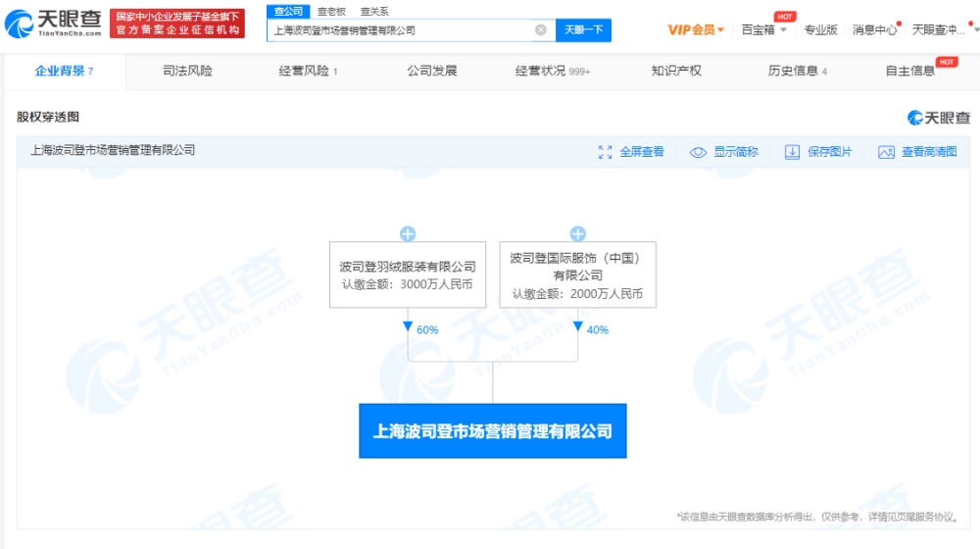Click the 保存图片 download icon
Image resolution: width=980 pixels, height=549 pixels.
[x=792, y=152]
